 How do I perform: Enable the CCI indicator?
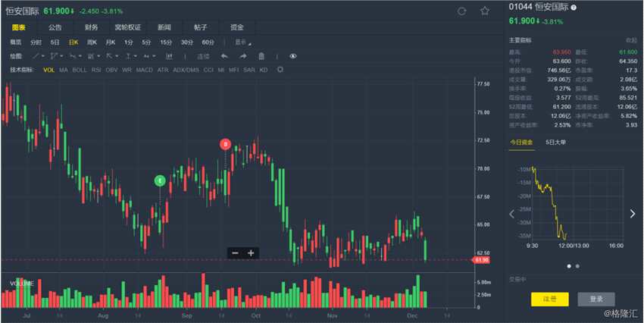pos(208,71)
